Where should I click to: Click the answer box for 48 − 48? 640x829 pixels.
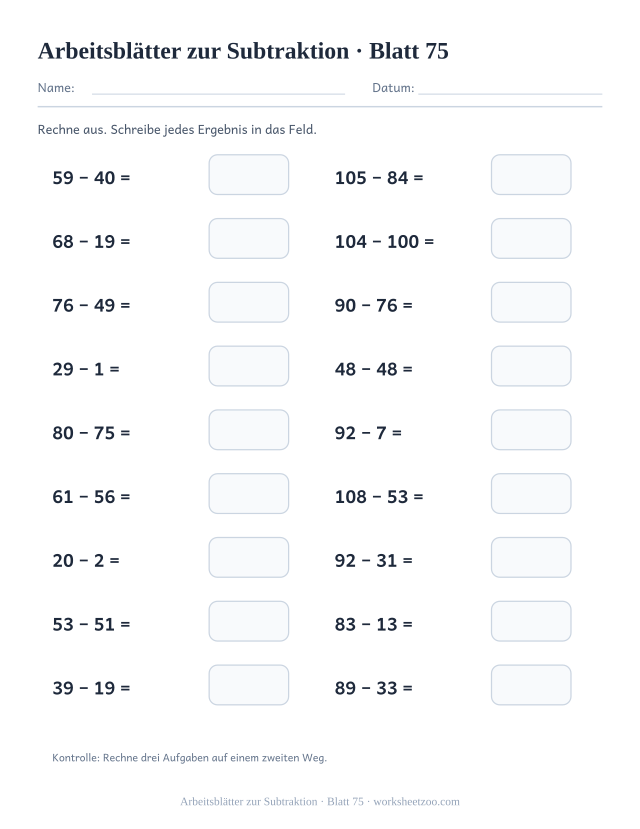(x=531, y=366)
